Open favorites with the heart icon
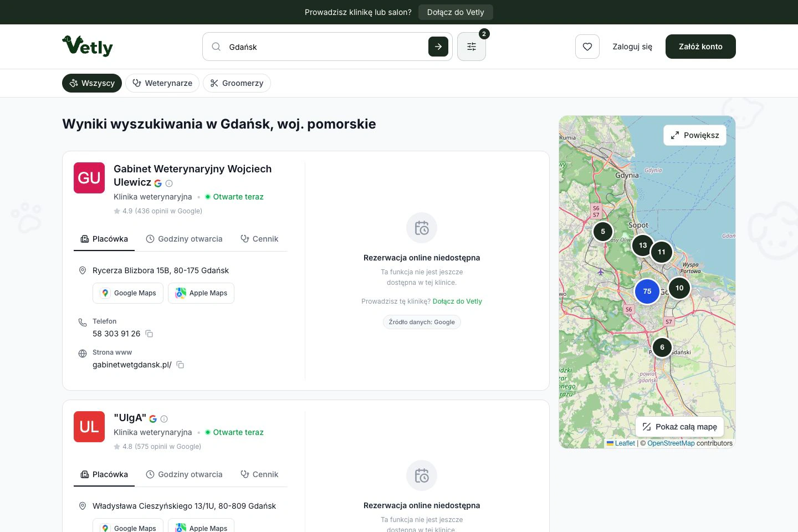 point(587,47)
